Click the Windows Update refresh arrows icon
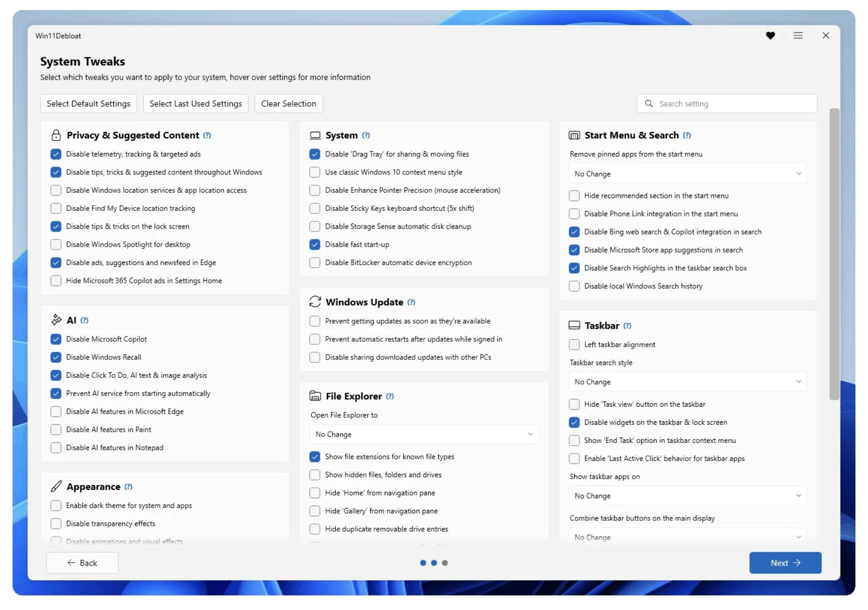This screenshot has height=610, width=868. [315, 301]
